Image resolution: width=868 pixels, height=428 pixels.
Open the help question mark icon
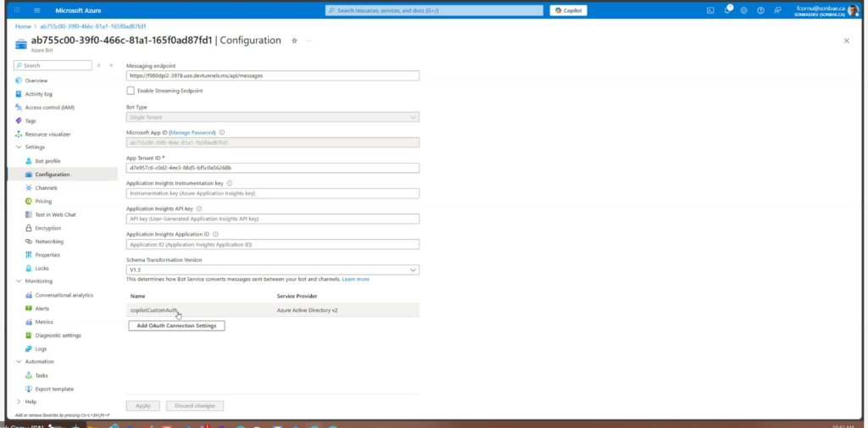coord(760,10)
